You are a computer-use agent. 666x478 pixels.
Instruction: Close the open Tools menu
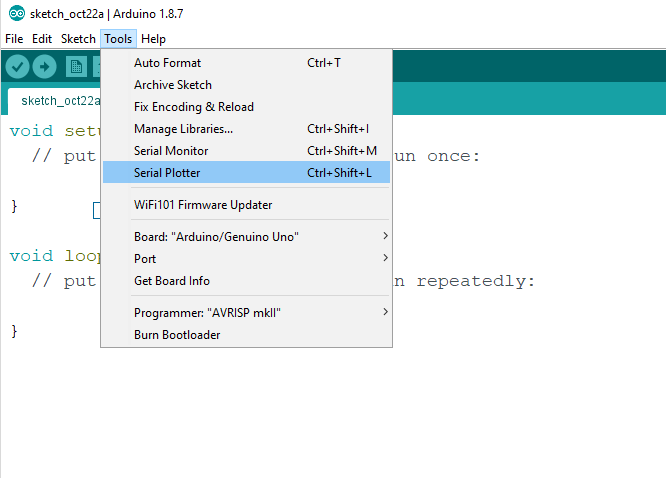point(118,39)
